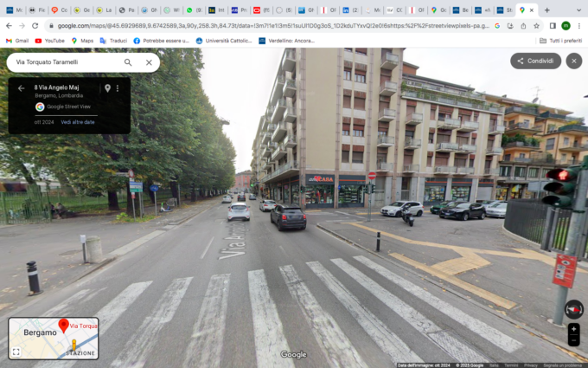
Task: Click the Via Torquato Taramelli search field
Action: [x=65, y=62]
